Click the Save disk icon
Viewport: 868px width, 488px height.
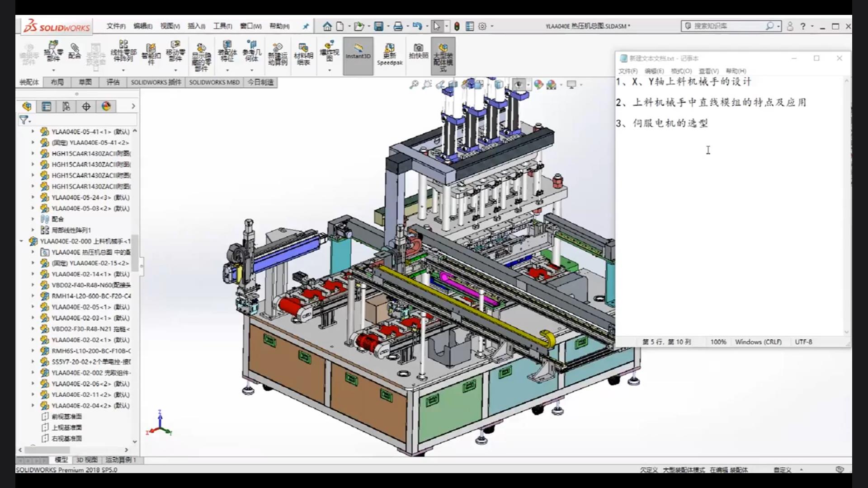point(379,26)
